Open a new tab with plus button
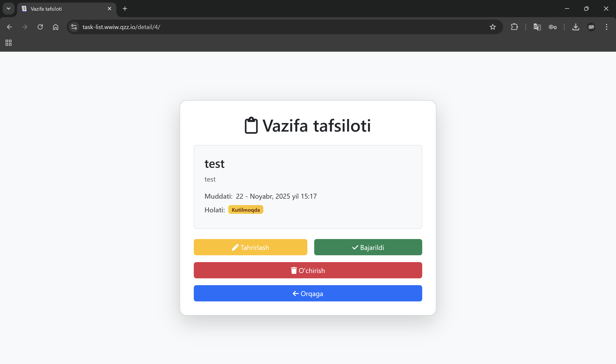The width and height of the screenshot is (616, 364). (x=125, y=9)
